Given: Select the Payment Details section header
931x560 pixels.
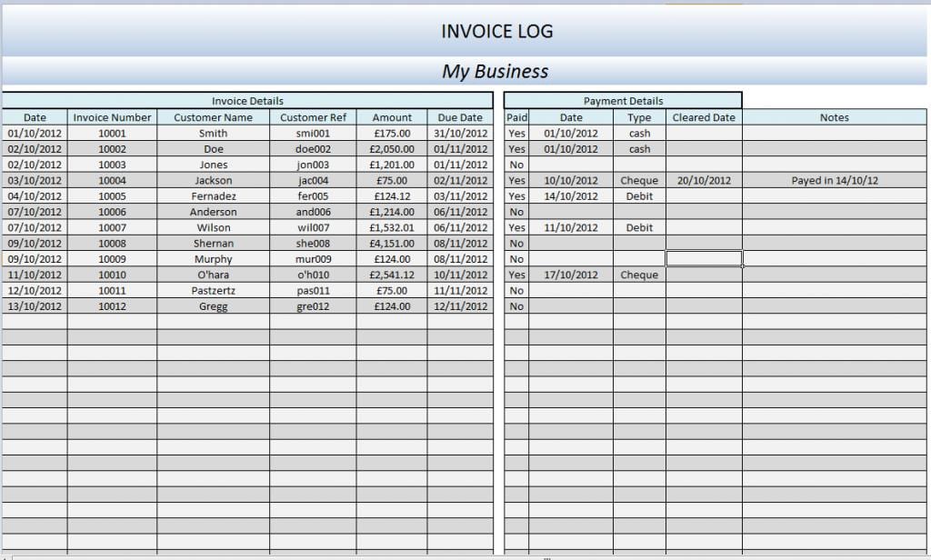Looking at the screenshot, I should click(623, 101).
